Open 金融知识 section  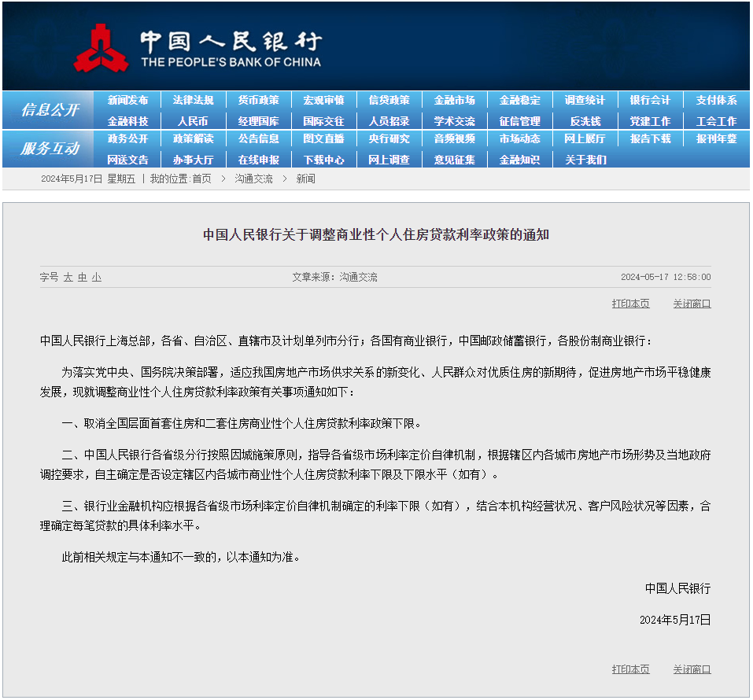click(519, 160)
